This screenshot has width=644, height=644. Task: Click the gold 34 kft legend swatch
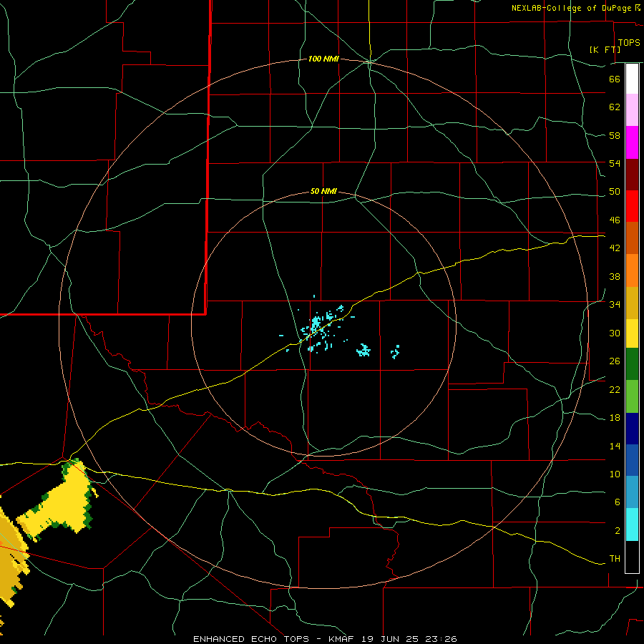tap(632, 303)
